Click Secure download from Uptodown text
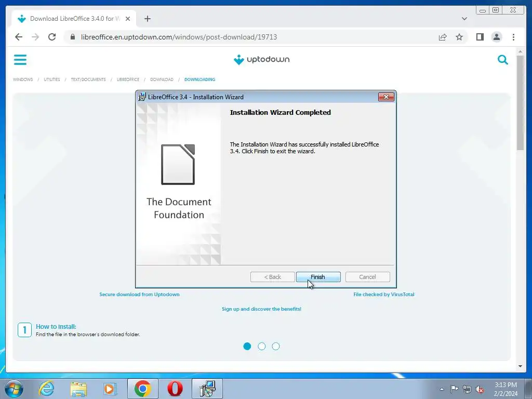 (139, 295)
